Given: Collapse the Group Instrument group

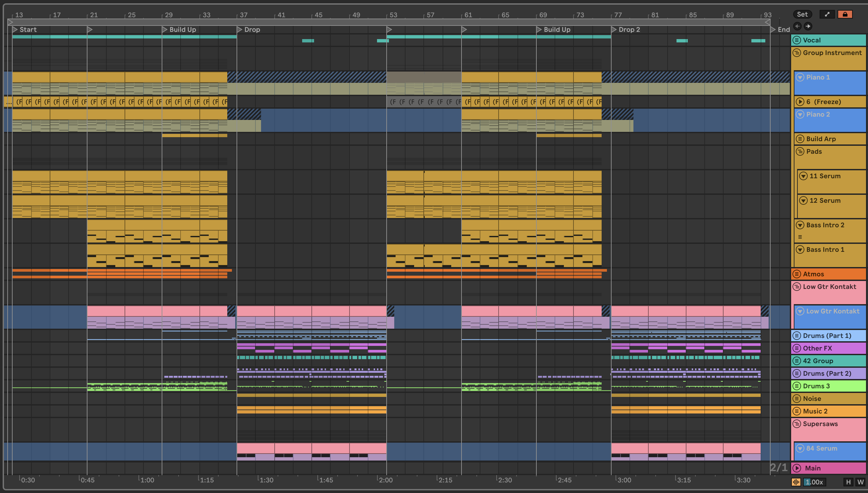Looking at the screenshot, I should pos(796,52).
